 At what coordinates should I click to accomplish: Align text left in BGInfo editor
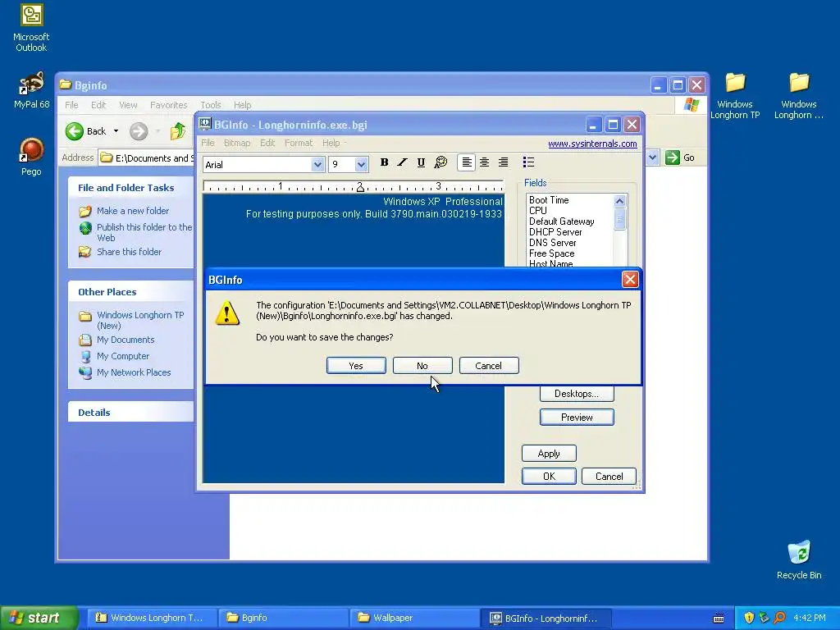pyautogui.click(x=467, y=162)
